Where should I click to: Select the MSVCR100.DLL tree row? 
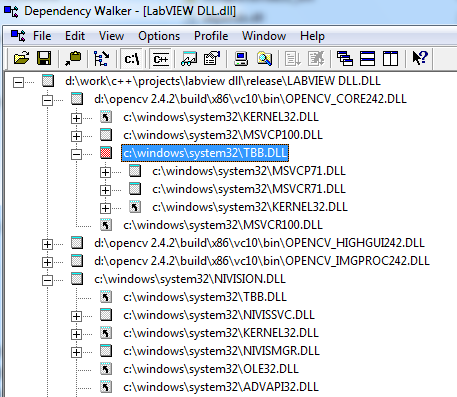pos(223,225)
